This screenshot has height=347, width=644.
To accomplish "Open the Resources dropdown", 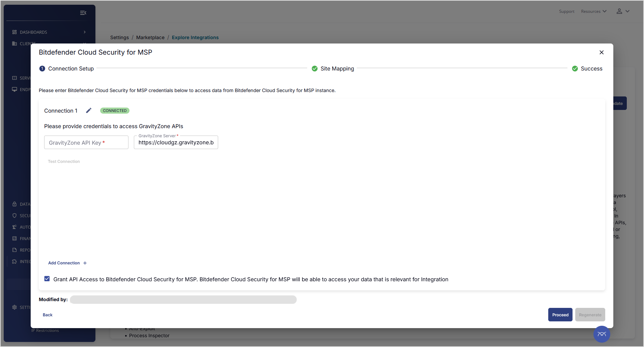I will [x=594, y=11].
